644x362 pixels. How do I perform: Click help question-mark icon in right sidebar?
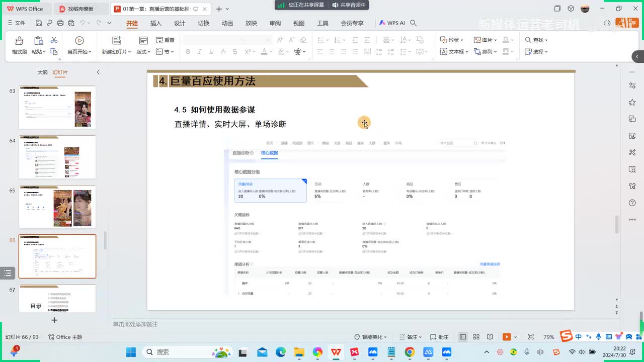click(632, 203)
